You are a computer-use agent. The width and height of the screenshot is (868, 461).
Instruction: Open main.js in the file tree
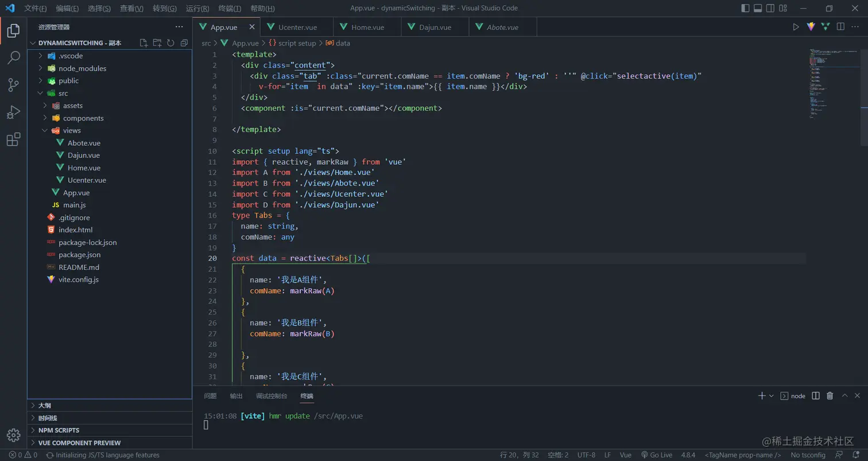109,205
